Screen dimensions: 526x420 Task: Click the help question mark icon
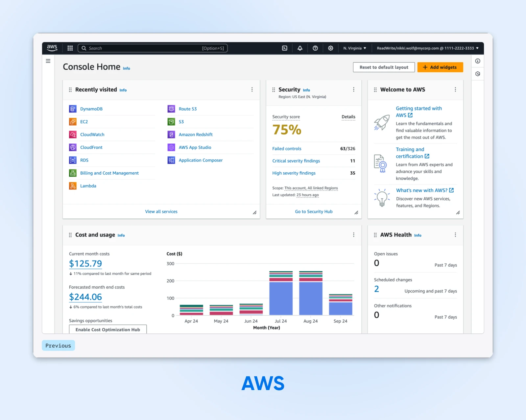(x=315, y=48)
